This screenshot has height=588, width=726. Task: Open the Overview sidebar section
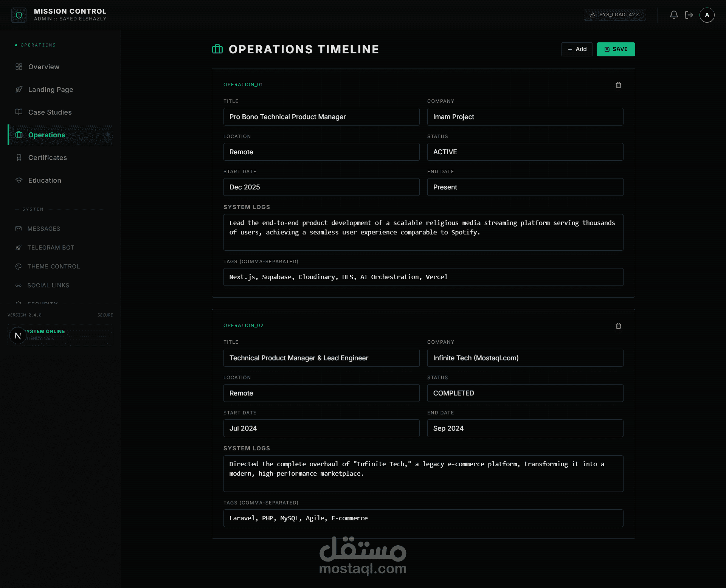click(43, 67)
